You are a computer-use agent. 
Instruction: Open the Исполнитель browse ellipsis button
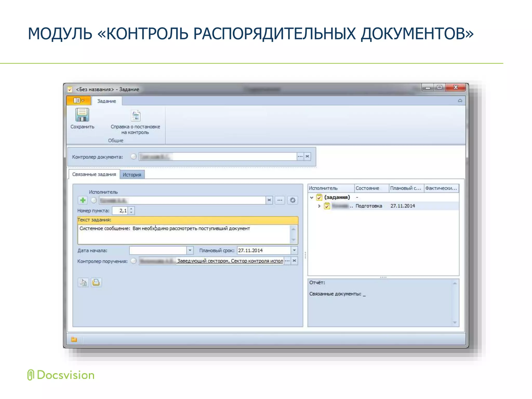(280, 200)
